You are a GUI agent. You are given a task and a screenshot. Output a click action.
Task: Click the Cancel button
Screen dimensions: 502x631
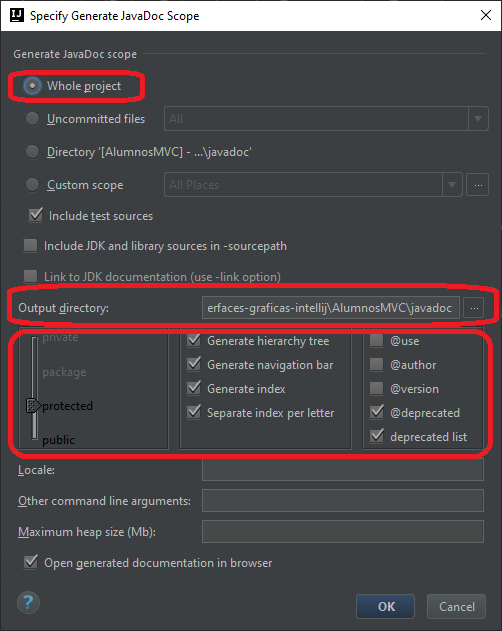pos(457,606)
